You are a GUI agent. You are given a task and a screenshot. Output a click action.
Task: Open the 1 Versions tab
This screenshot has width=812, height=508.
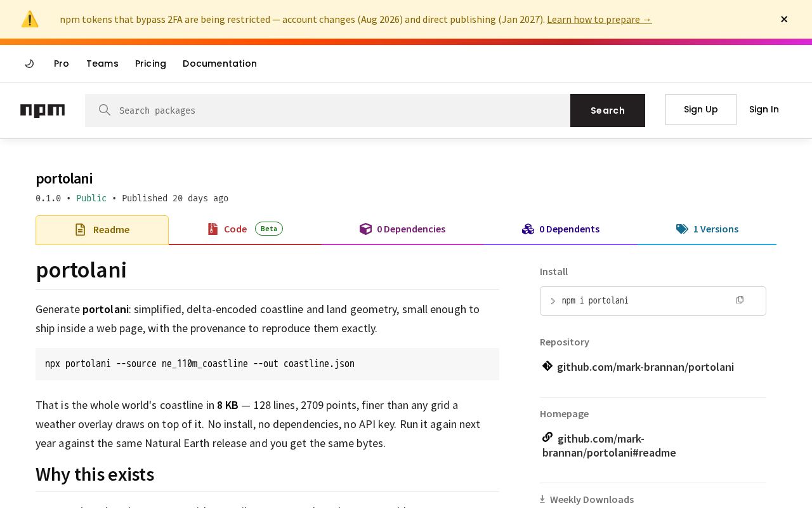(707, 229)
